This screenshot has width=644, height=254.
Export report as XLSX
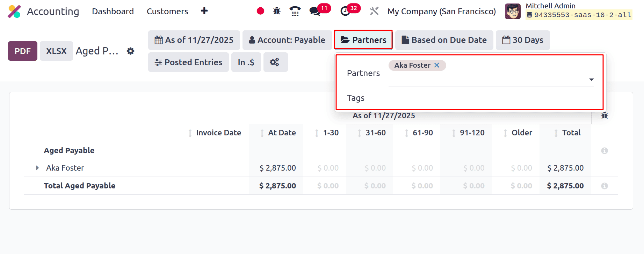tap(56, 51)
